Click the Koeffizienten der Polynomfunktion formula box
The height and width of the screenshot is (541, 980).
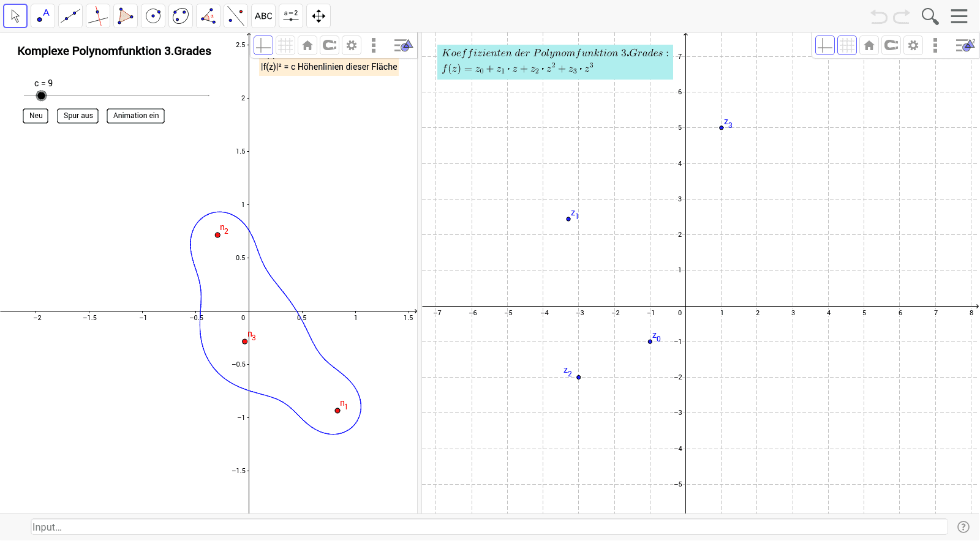point(555,61)
